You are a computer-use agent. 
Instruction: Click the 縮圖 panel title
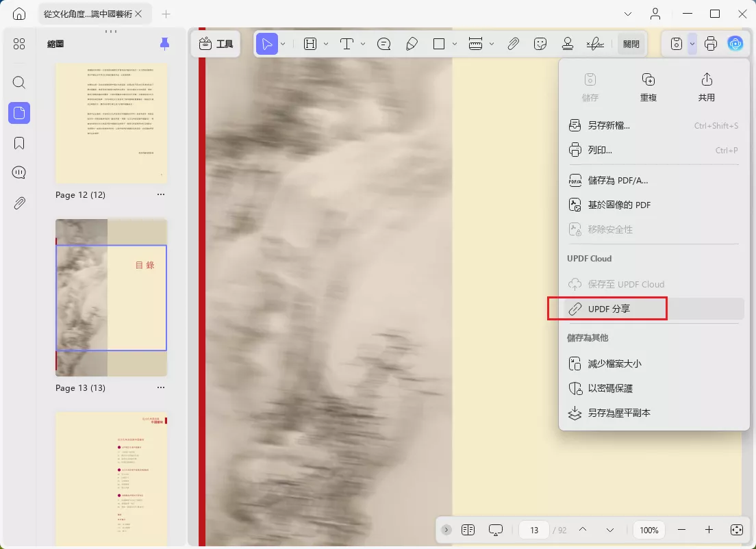point(55,44)
